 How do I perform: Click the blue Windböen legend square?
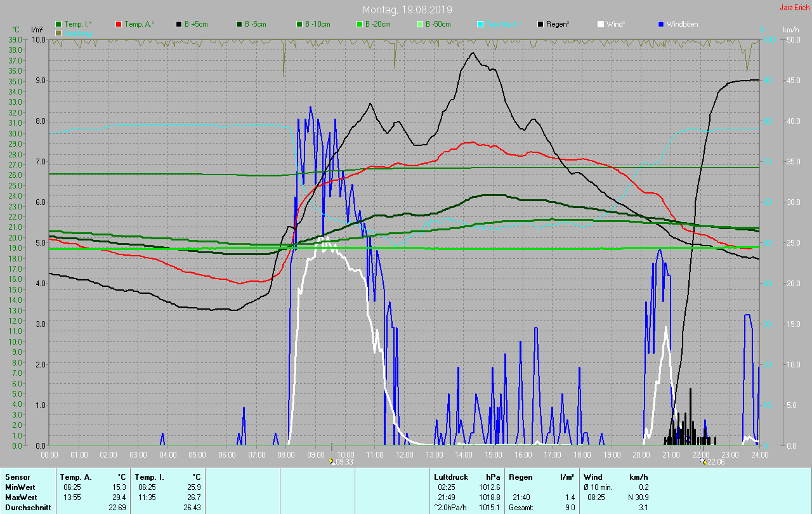(661, 24)
